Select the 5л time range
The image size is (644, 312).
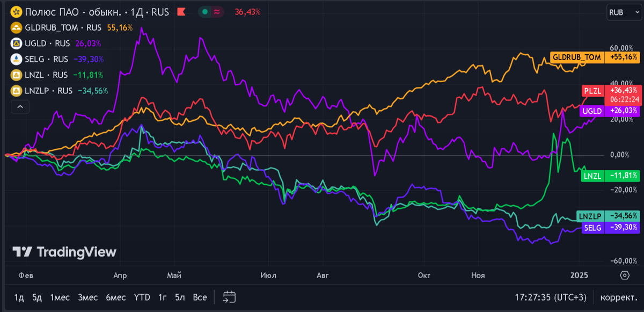point(180,297)
